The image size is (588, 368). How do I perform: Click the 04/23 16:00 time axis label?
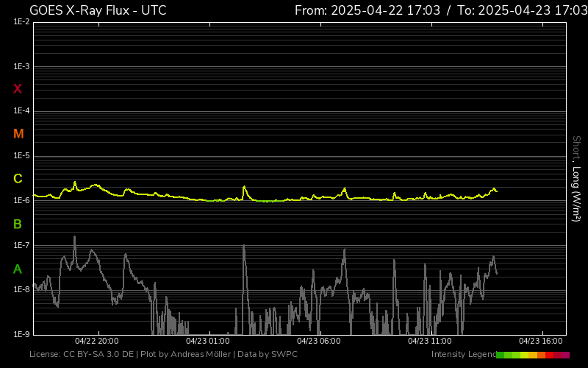(541, 341)
